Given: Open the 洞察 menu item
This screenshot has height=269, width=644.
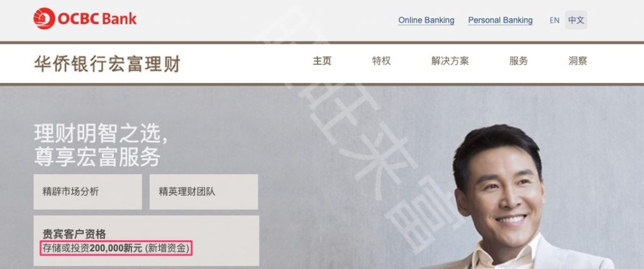Looking at the screenshot, I should pyautogui.click(x=578, y=61).
